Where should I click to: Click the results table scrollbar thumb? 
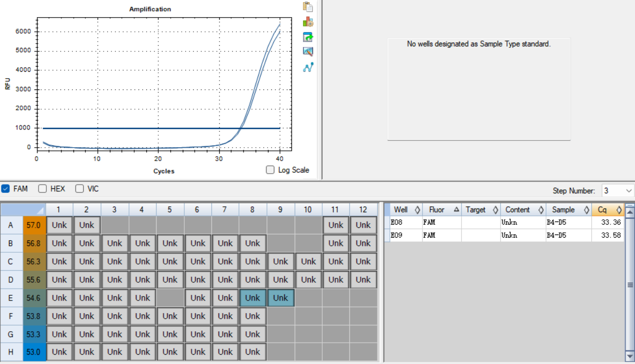click(x=630, y=284)
